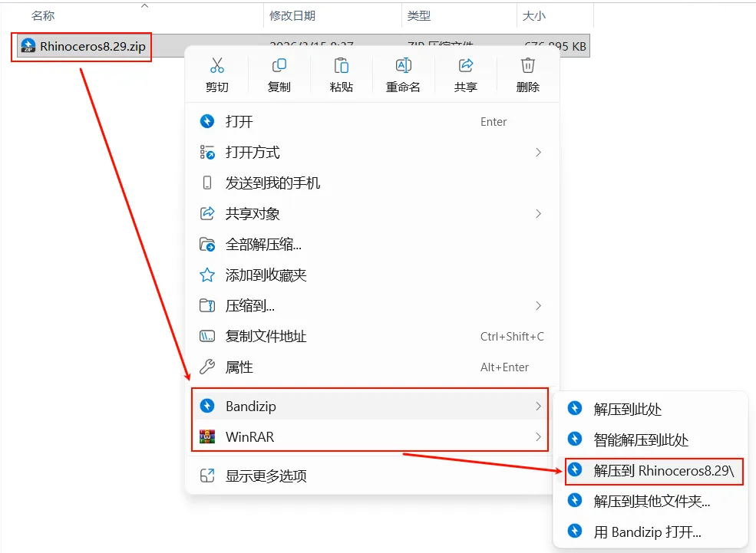Select 解压到此处 in Bandizip submenu
Viewport: 756px width, 553px height.
(x=649, y=409)
